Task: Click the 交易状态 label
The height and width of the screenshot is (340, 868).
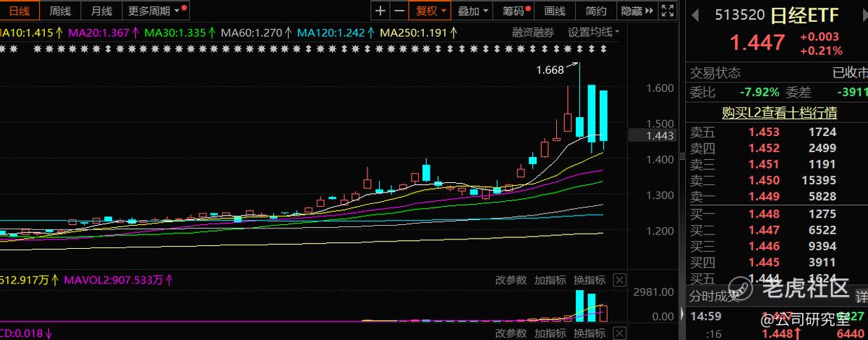Action: 715,73
